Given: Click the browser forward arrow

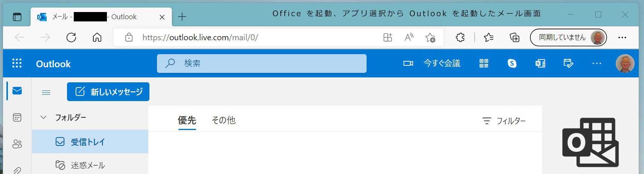Looking at the screenshot, I should point(45,37).
